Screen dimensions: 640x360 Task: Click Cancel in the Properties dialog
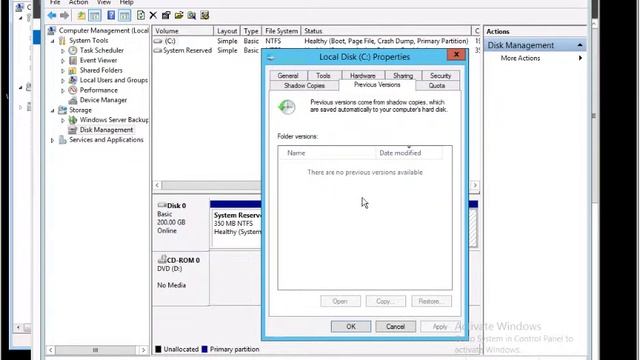(x=395, y=327)
